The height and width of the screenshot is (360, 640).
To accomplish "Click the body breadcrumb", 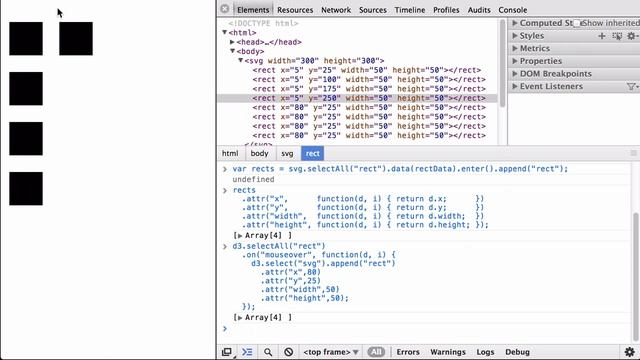I will point(259,153).
